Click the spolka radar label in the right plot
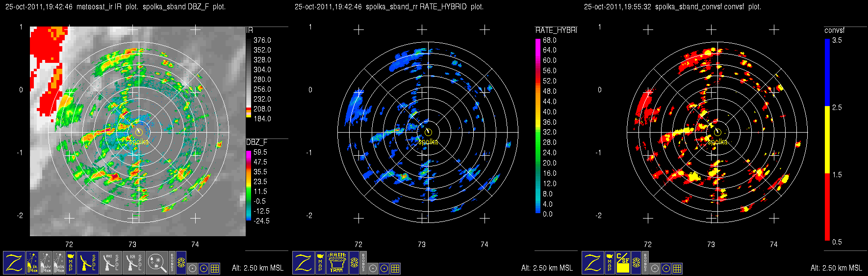The image size is (868, 276). tap(717, 142)
